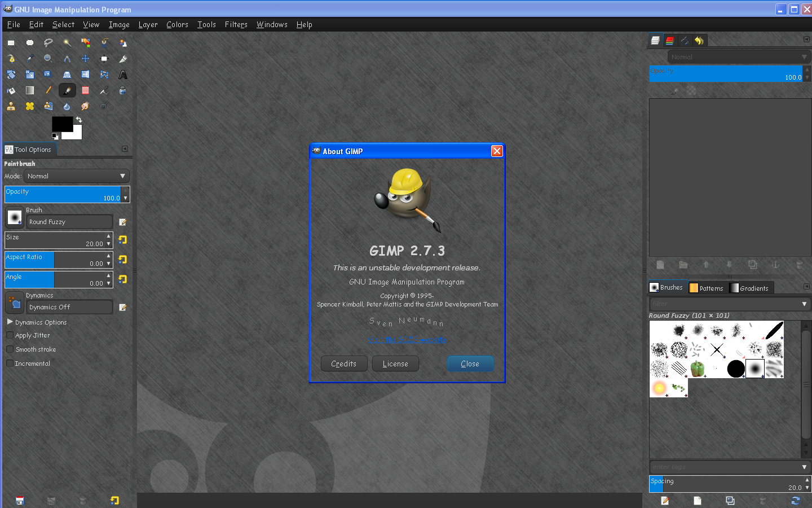Activate the Measure compass tool
Screen dimensions: 812x508
(x=67, y=59)
